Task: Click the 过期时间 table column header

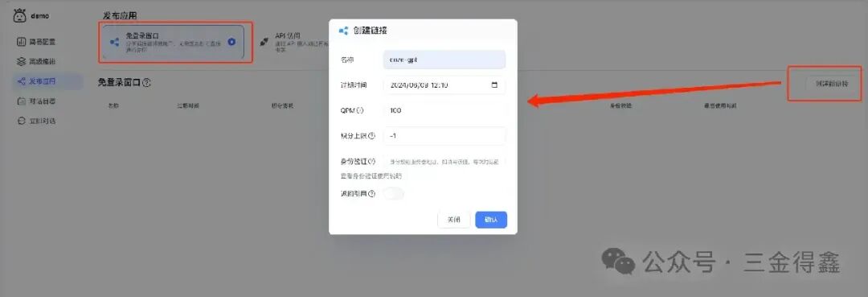Action: (x=187, y=105)
